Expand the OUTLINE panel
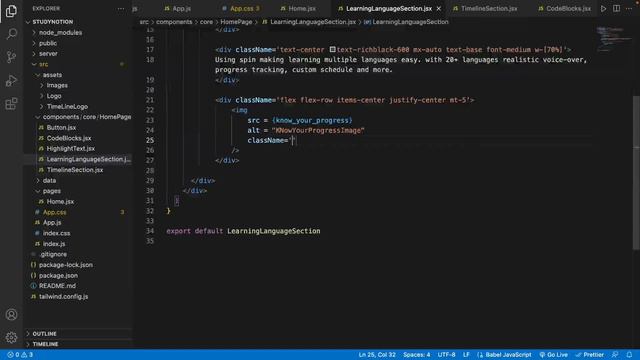This screenshot has height=360, width=640. (x=44, y=334)
